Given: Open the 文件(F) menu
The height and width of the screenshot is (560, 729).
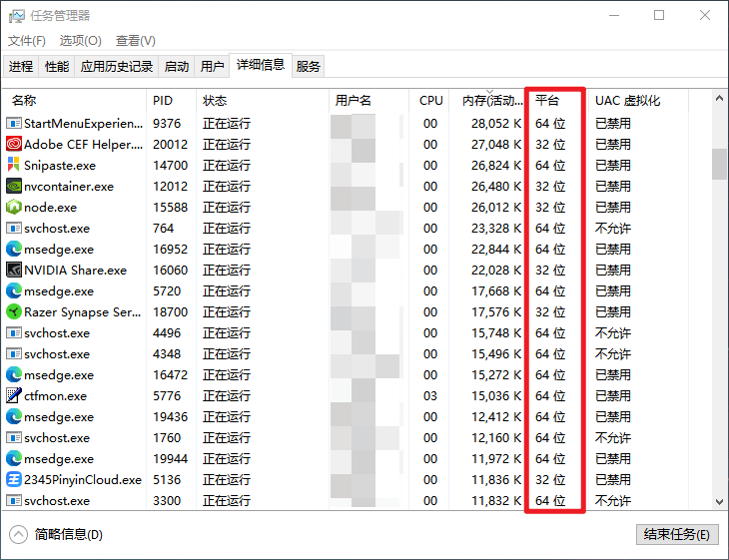Looking at the screenshot, I should pos(27,41).
